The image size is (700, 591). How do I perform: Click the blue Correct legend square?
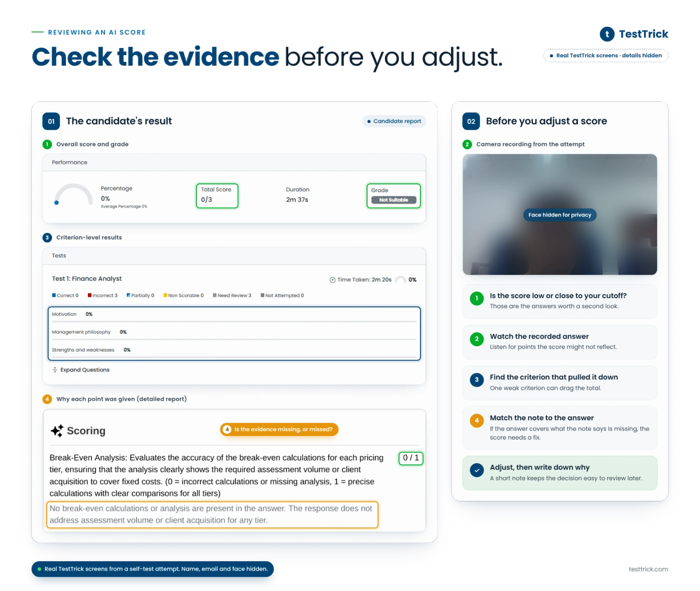(x=54, y=295)
